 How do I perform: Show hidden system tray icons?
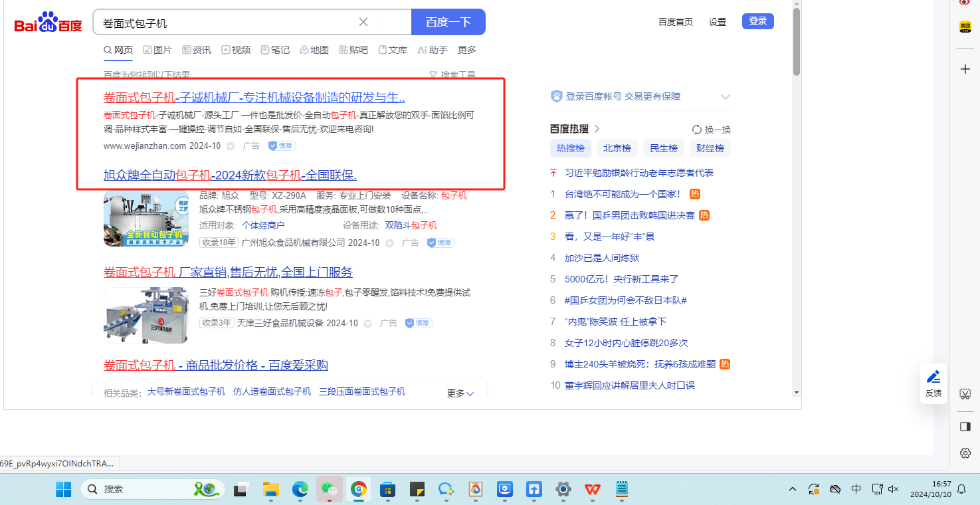click(793, 490)
